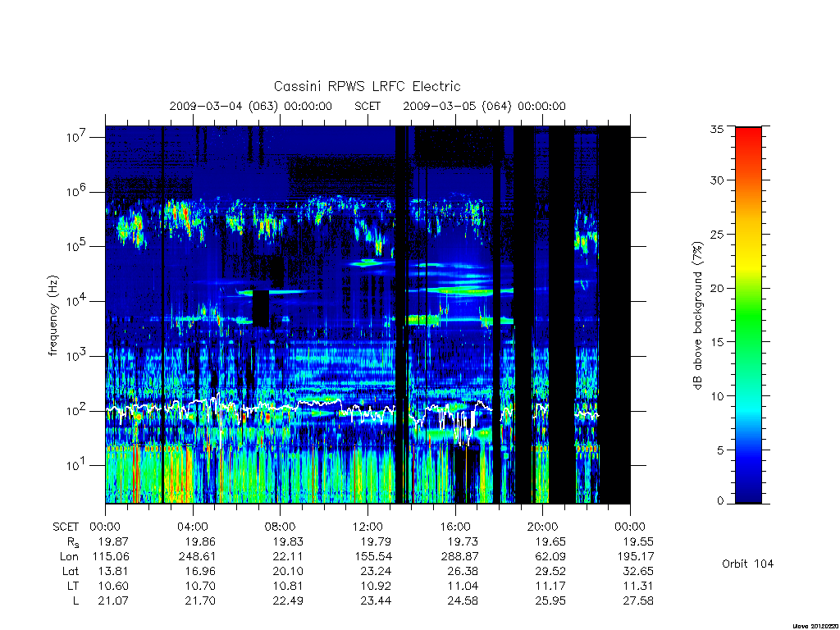Click the 'Orbit 104' label
The height and width of the screenshot is (630, 840).
(747, 564)
